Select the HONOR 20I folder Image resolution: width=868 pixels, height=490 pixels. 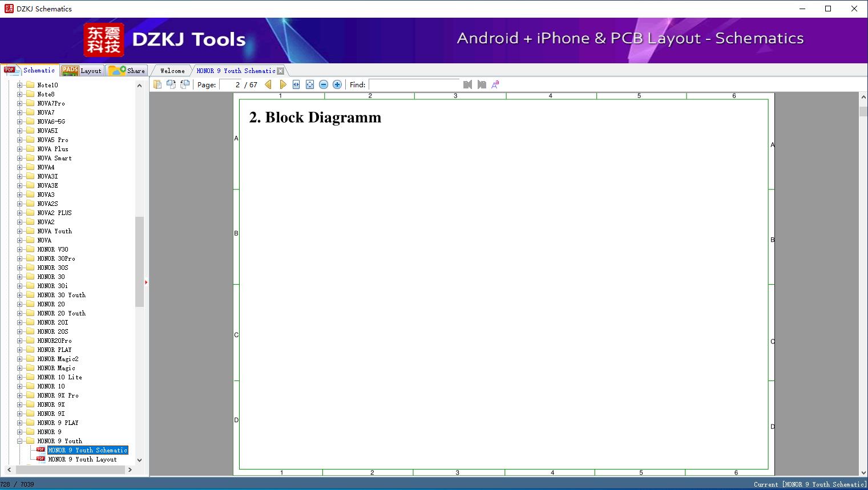[x=53, y=322]
